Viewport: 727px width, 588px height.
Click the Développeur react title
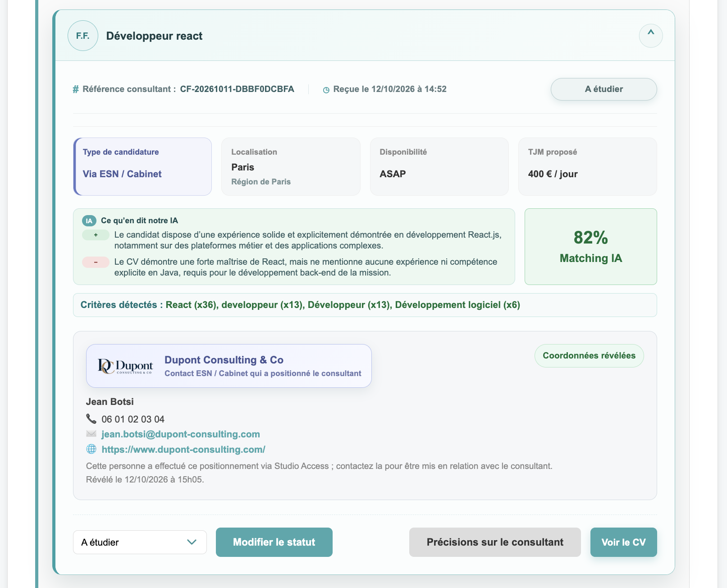[154, 36]
